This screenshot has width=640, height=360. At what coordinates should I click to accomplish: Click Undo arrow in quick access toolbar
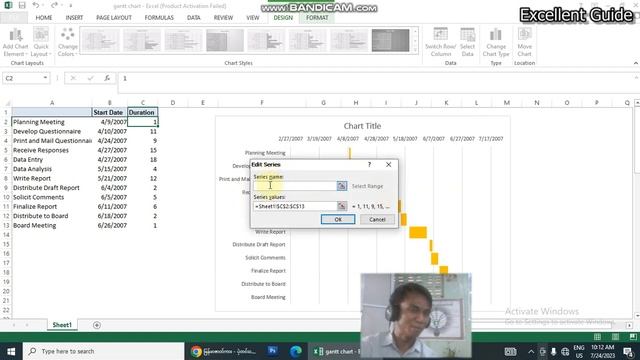coord(36,5)
